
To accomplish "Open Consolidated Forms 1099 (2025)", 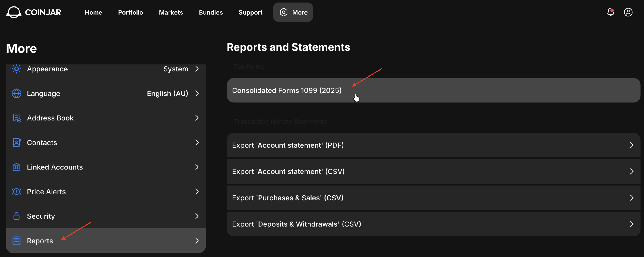I will 433,90.
